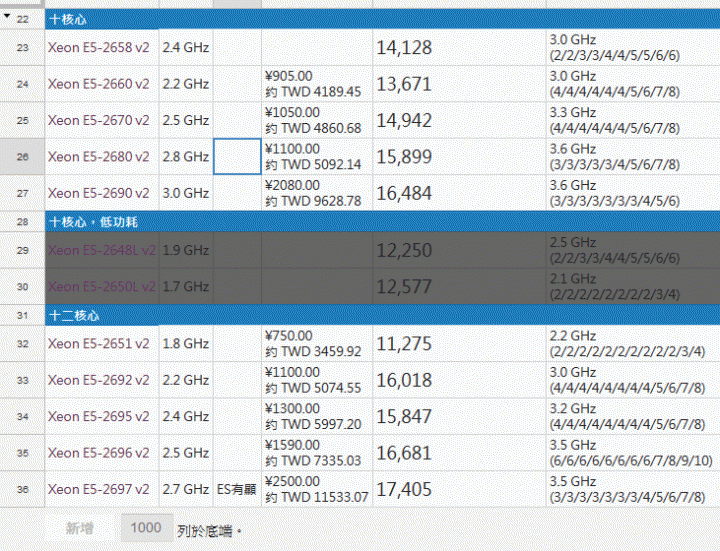This screenshot has width=720, height=551.
Task: Select the score cell 16,018
Action: pos(459,380)
